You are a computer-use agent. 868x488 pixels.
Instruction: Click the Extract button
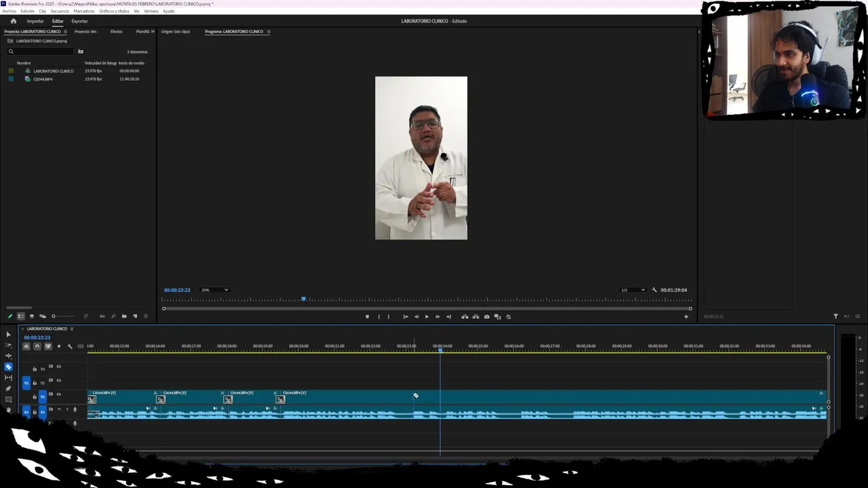(x=475, y=317)
